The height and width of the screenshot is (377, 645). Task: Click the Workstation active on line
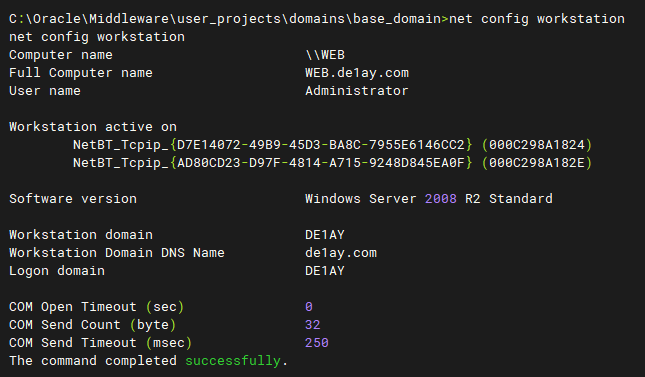[x=93, y=127]
